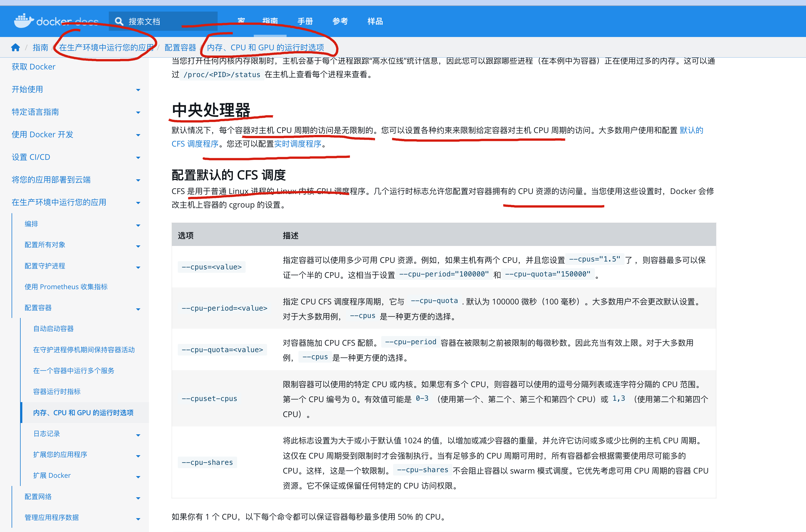
Task: Open the 手册 nav tab
Action: [x=305, y=21]
